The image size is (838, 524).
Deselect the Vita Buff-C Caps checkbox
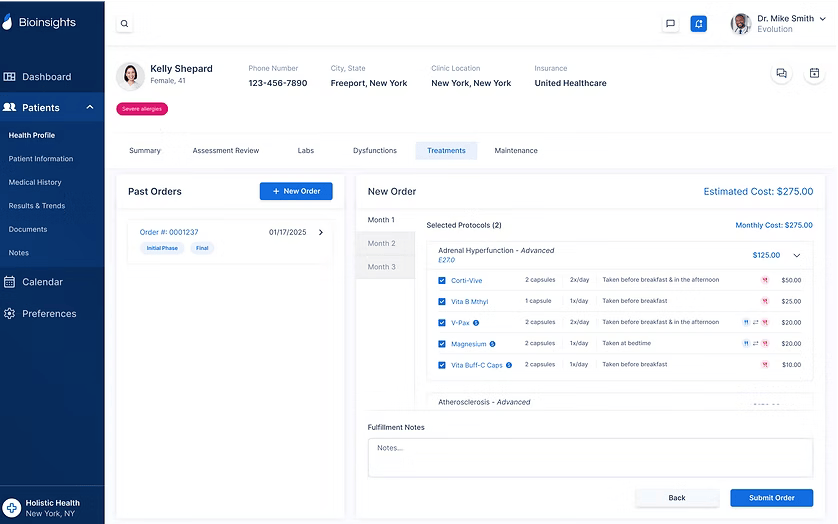coord(442,365)
